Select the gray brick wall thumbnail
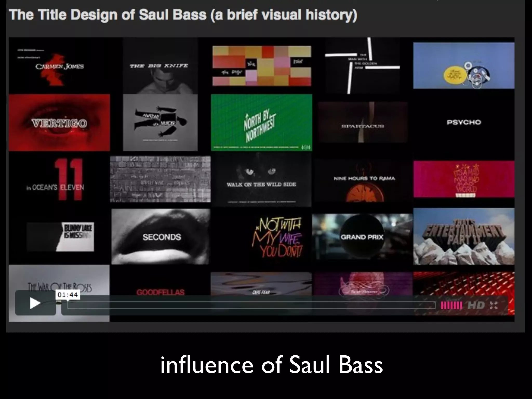The height and width of the screenshot is (399, 532). click(x=160, y=179)
